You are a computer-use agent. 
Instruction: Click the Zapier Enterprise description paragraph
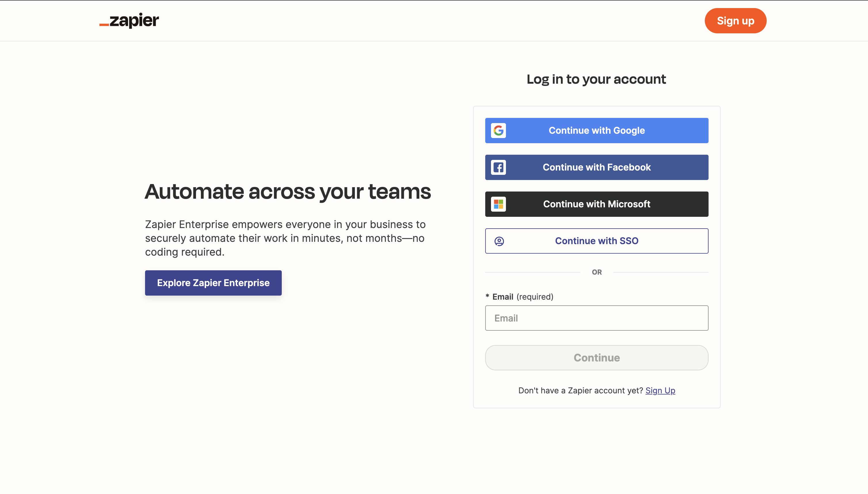[285, 238]
